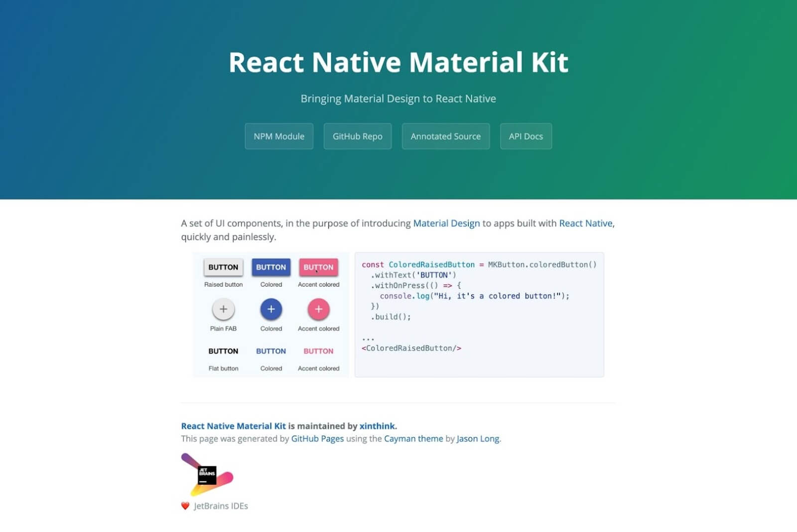Click the gray raised BUTTON

[x=223, y=267]
